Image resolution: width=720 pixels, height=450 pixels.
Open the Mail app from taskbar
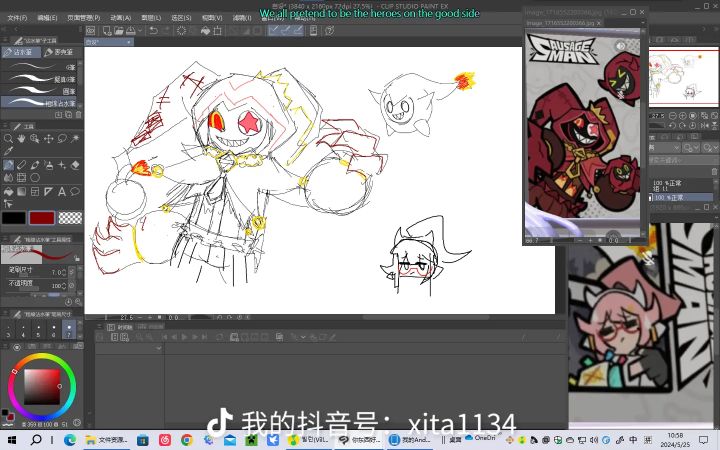230,440
